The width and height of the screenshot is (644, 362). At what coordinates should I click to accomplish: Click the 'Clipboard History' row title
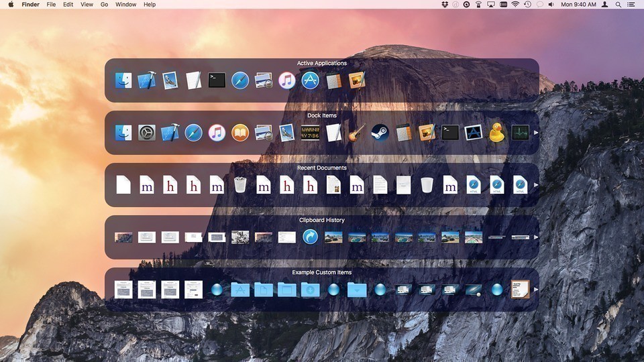[321, 220]
